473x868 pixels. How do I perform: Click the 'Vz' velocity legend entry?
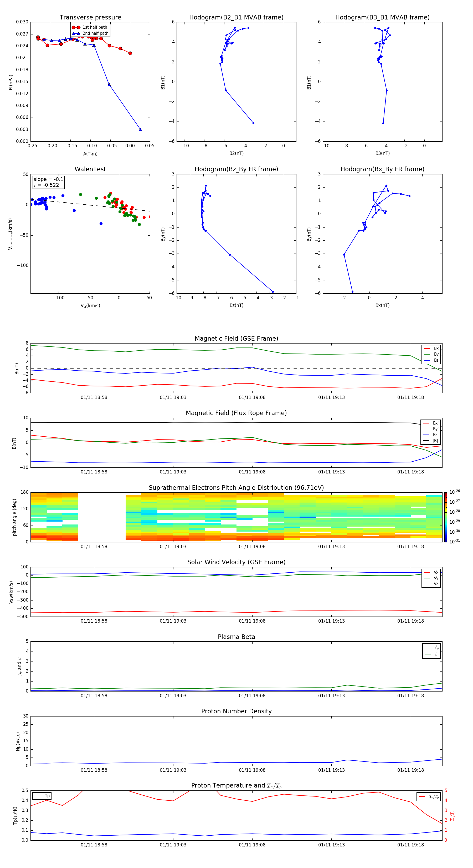pyautogui.click(x=431, y=584)
